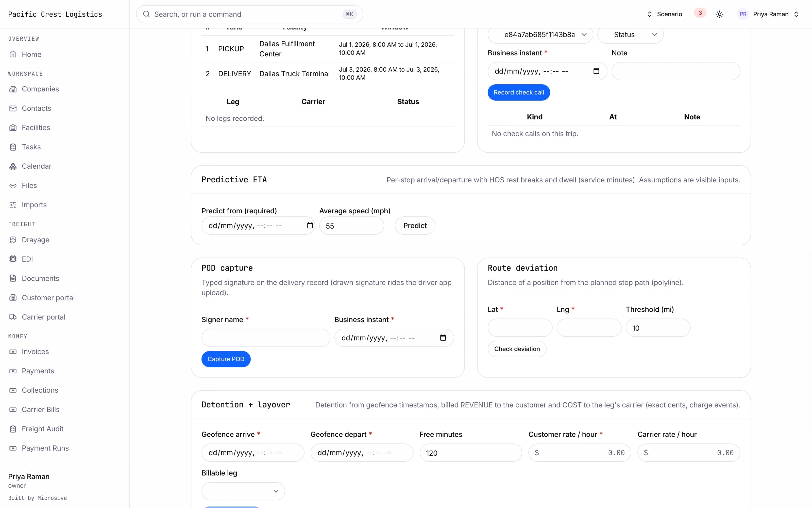The width and height of the screenshot is (812, 508).
Task: Click the Invoices money icon
Action: [x=13, y=352]
